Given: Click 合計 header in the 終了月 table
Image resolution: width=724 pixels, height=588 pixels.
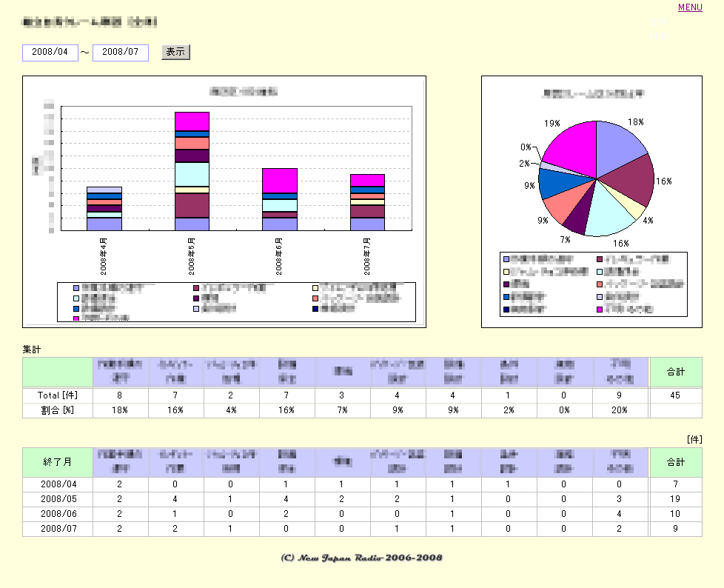Looking at the screenshot, I should pos(676,462).
